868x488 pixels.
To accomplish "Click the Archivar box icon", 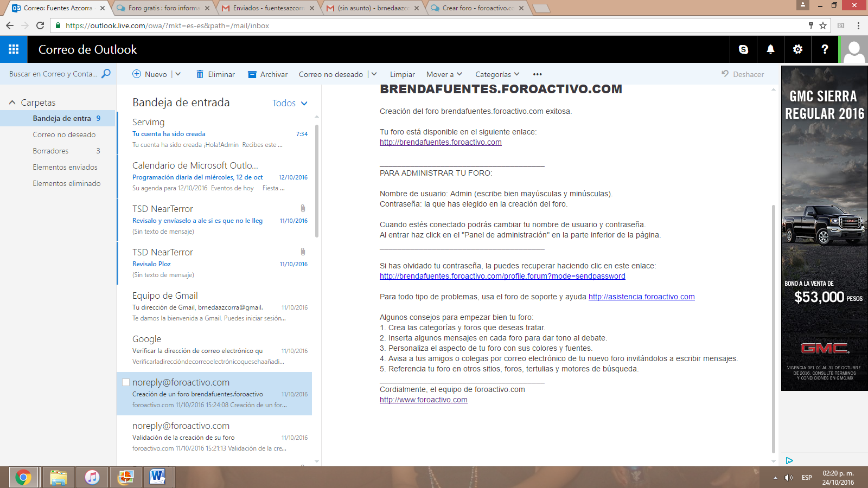I will [x=252, y=74].
